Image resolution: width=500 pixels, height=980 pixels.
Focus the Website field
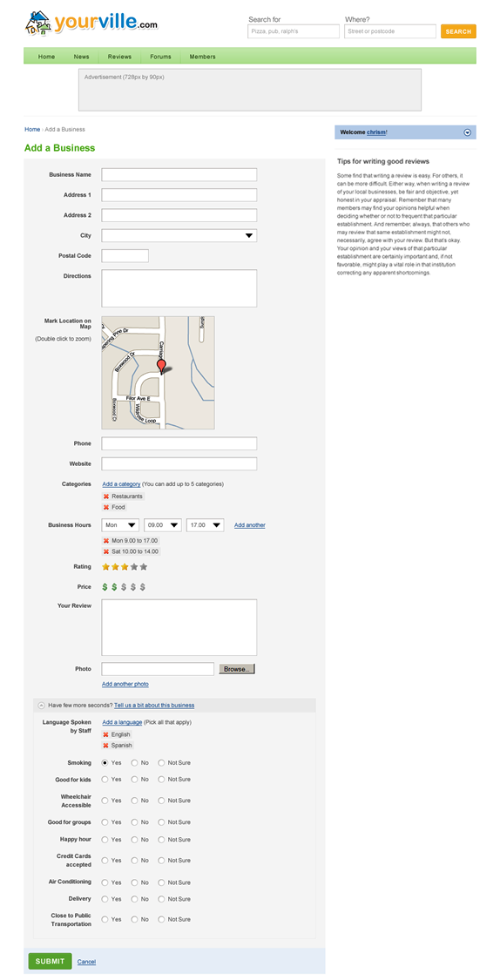click(x=179, y=463)
